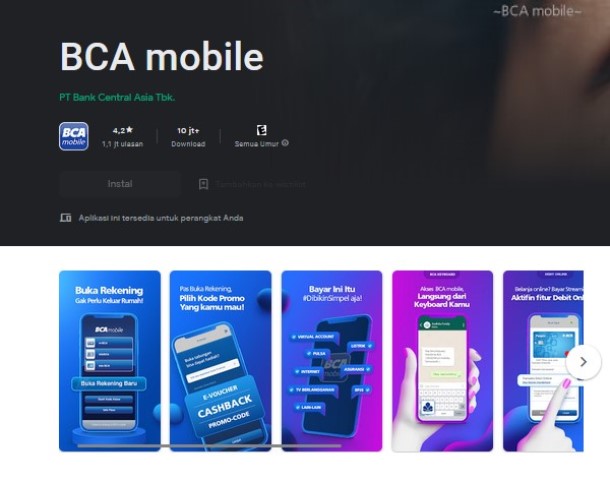Click the BCA mobile title heading
Image resolution: width=610 pixels, height=480 pixels.
click(x=162, y=57)
